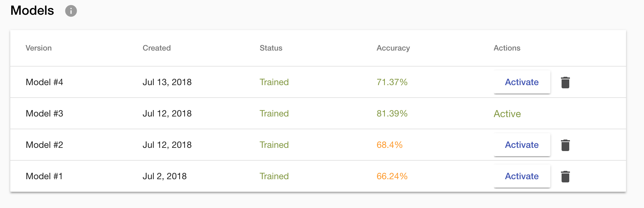The width and height of the screenshot is (644, 208).
Task: Click the orange 66.24% accuracy value
Action: pos(392,176)
